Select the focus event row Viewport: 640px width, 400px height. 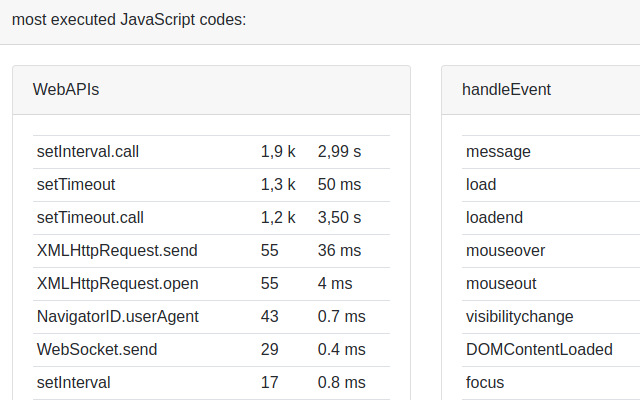point(551,383)
